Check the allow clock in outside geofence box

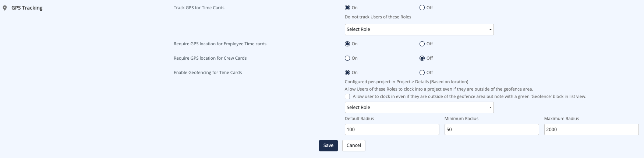[x=347, y=96]
